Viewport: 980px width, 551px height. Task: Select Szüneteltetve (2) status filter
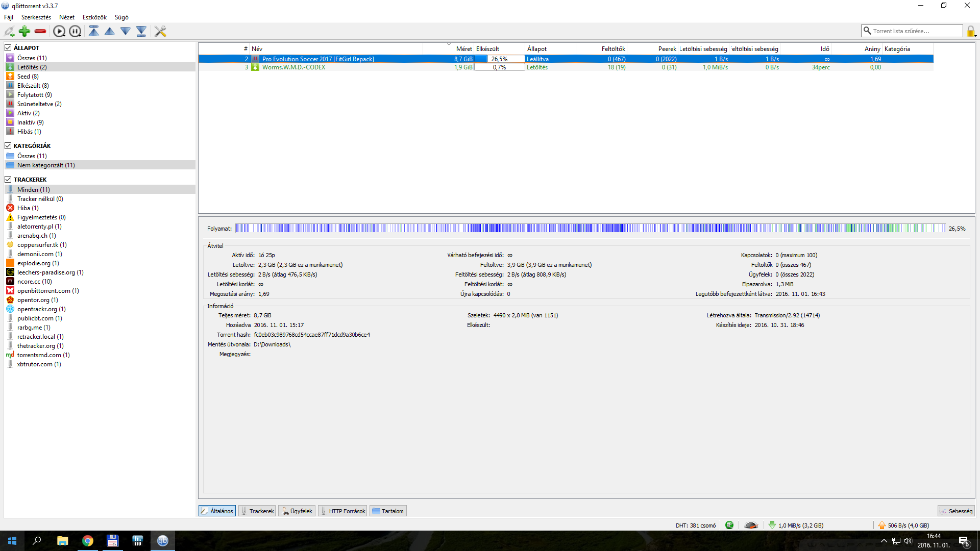(39, 104)
